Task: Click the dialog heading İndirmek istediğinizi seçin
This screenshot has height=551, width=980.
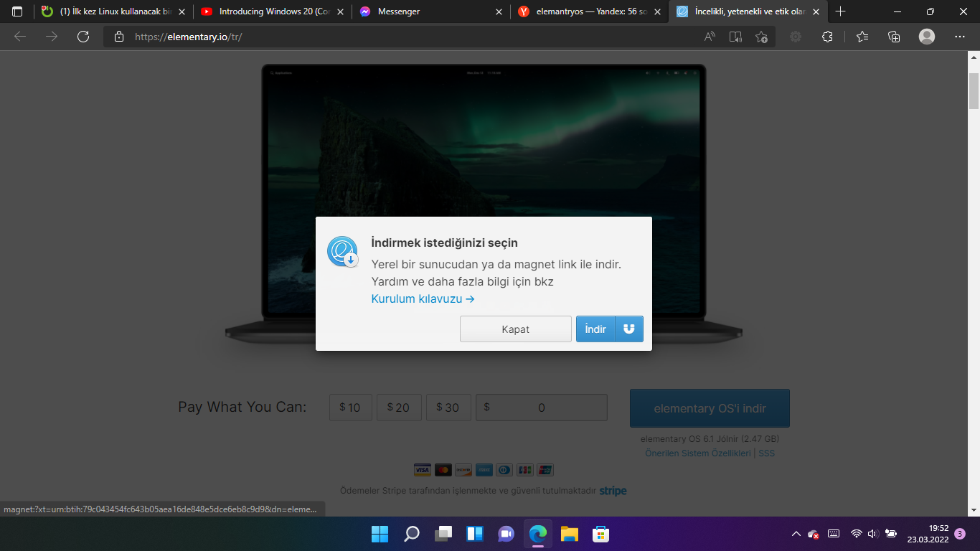Action: [444, 243]
